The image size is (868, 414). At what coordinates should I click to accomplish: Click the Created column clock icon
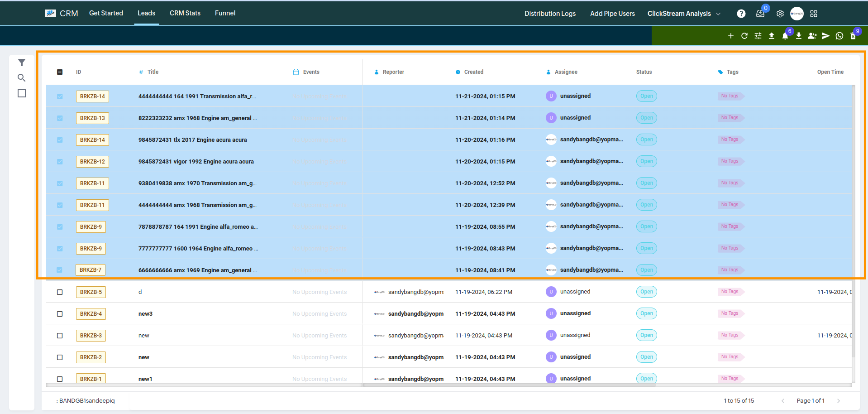coord(458,72)
